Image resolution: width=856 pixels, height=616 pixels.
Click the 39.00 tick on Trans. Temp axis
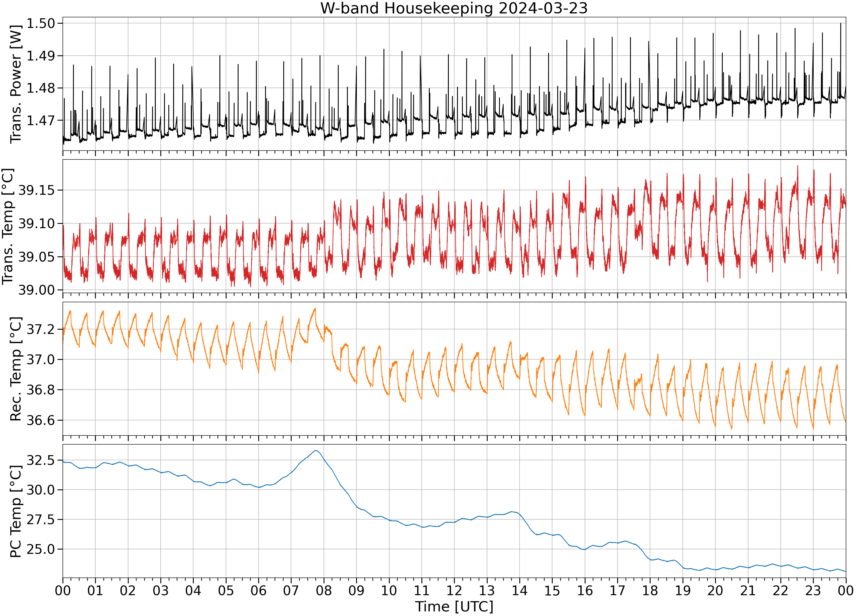[x=37, y=290]
